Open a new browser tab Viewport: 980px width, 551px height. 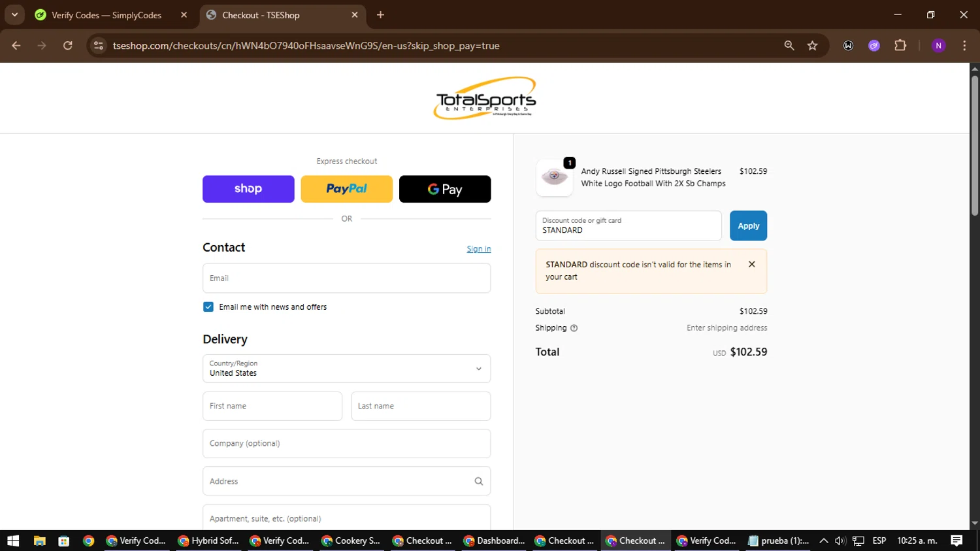(380, 15)
